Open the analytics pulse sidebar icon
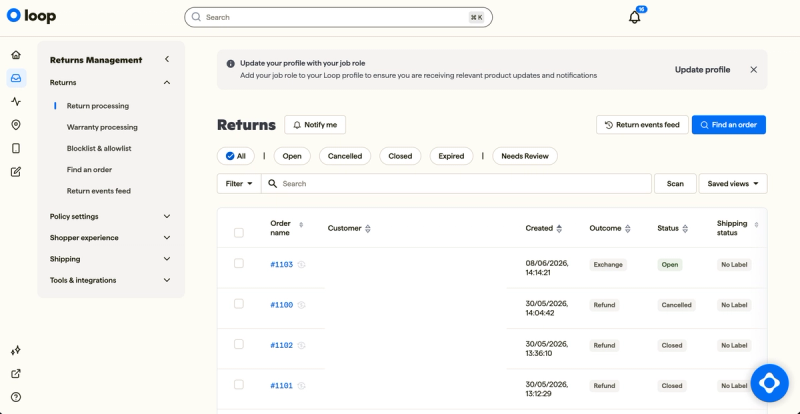The width and height of the screenshot is (800, 414). [x=16, y=102]
